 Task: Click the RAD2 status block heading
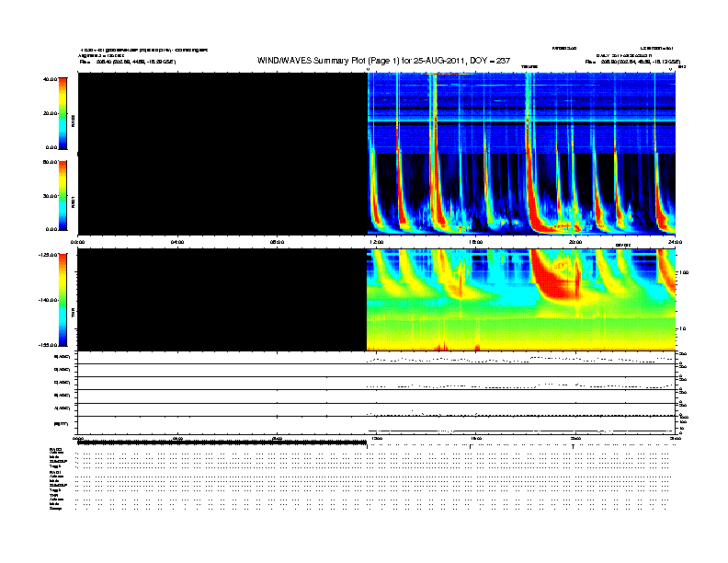tap(55, 449)
